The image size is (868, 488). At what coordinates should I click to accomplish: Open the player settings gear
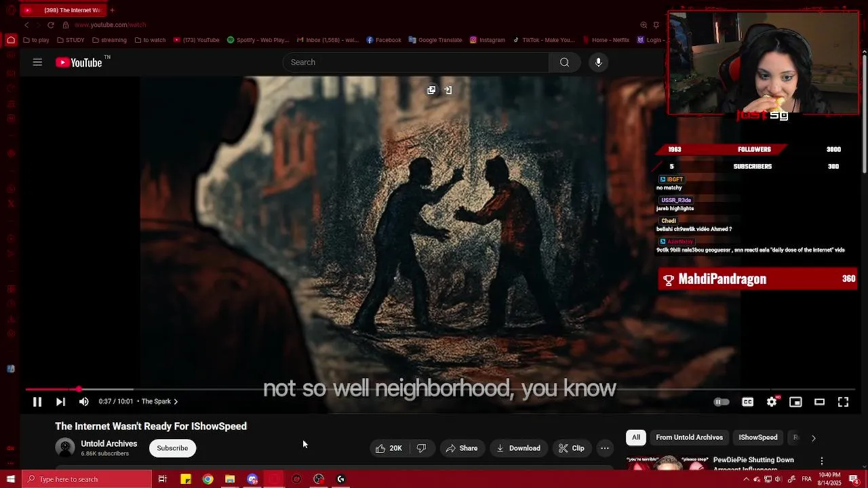[x=772, y=402]
